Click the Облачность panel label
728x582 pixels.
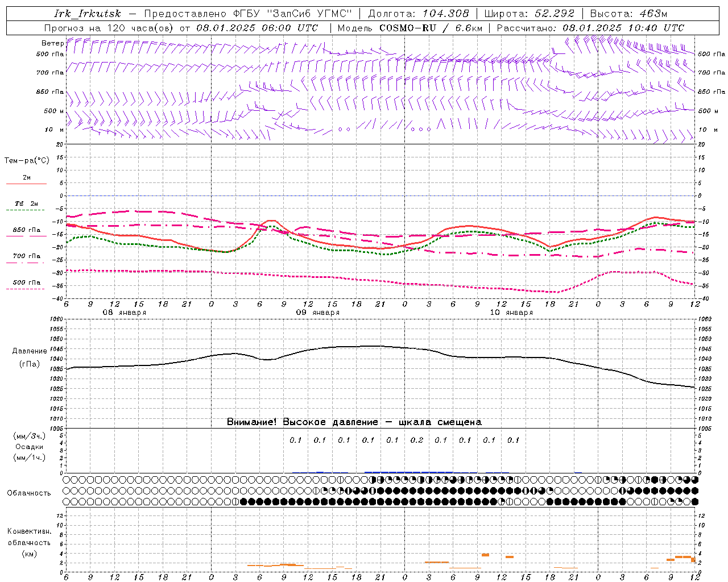click(x=29, y=493)
